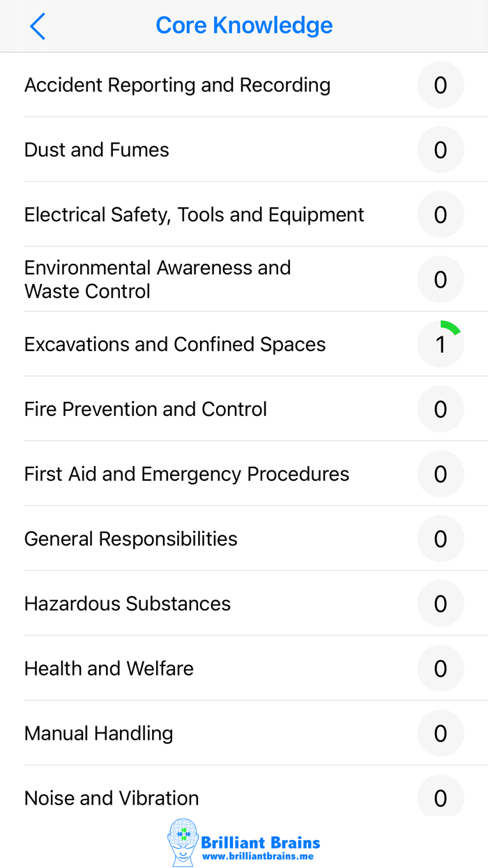
Task: Open Excavations and Confined Spaces
Action: coord(174,344)
